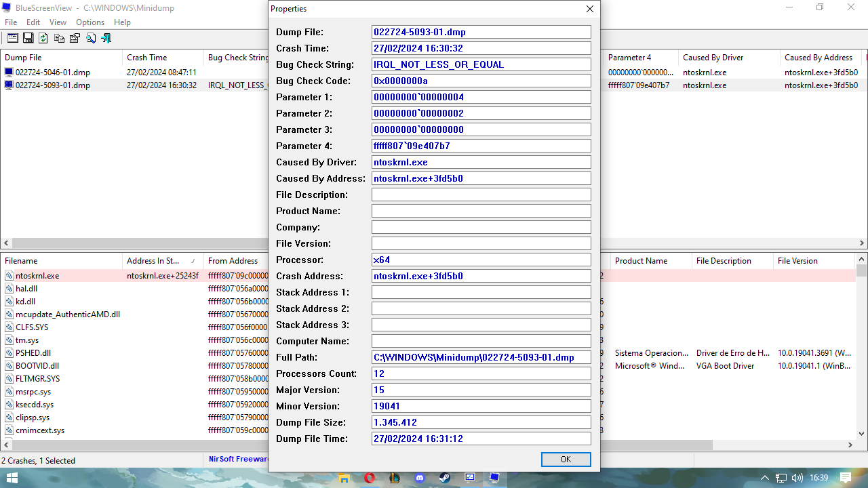The image size is (868, 488).
Task: Click the Full Path value field
Action: pos(481,357)
